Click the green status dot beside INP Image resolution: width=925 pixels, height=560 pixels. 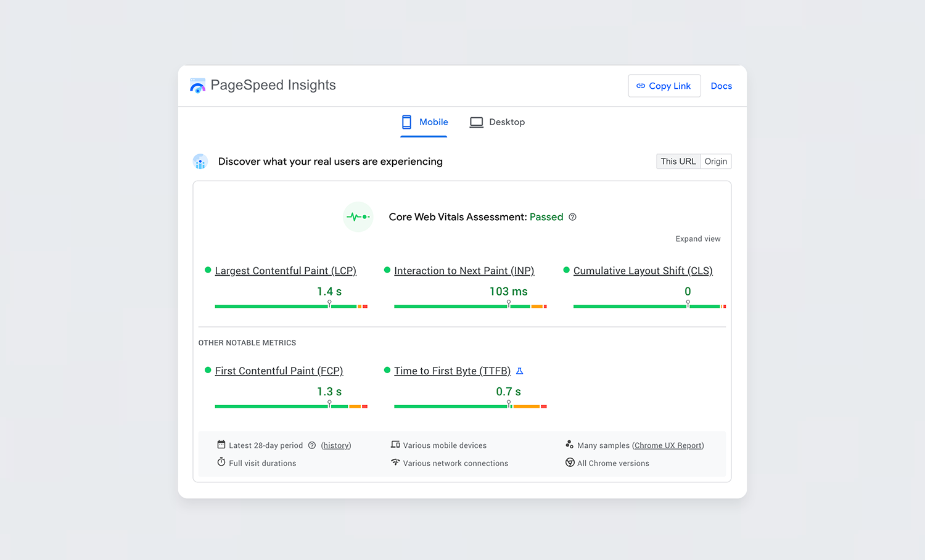(x=387, y=270)
